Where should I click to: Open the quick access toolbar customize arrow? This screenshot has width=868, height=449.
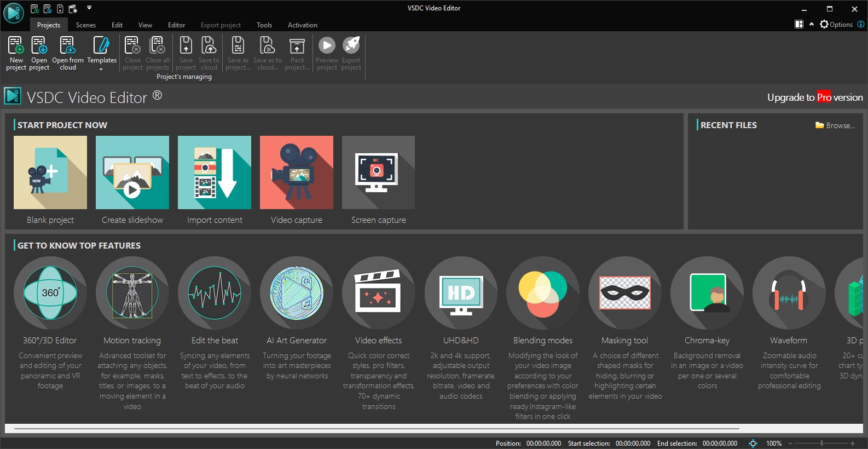click(89, 8)
